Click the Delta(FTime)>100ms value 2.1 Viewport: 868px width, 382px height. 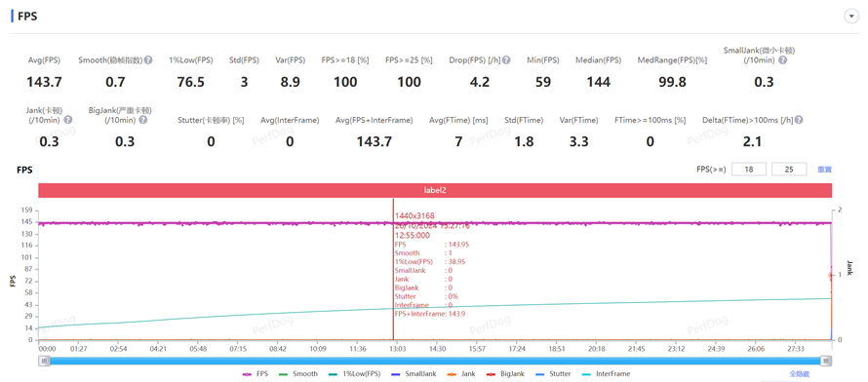click(752, 142)
